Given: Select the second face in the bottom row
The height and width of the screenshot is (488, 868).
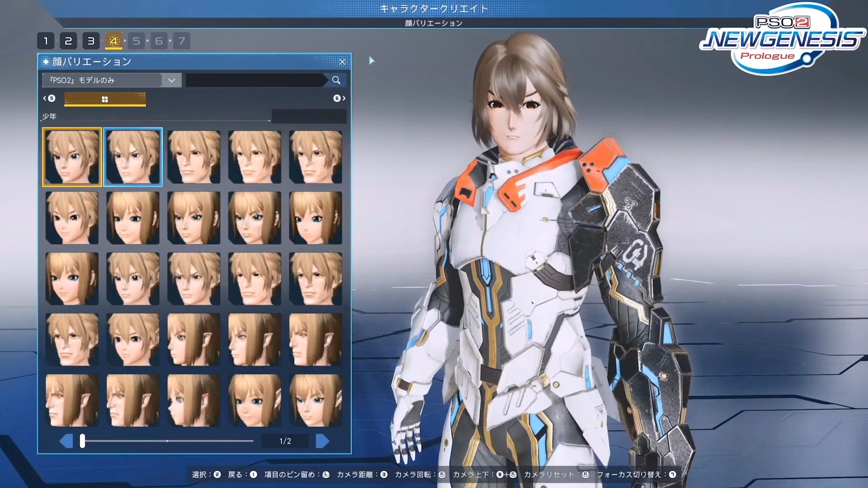Looking at the screenshot, I should 133,401.
